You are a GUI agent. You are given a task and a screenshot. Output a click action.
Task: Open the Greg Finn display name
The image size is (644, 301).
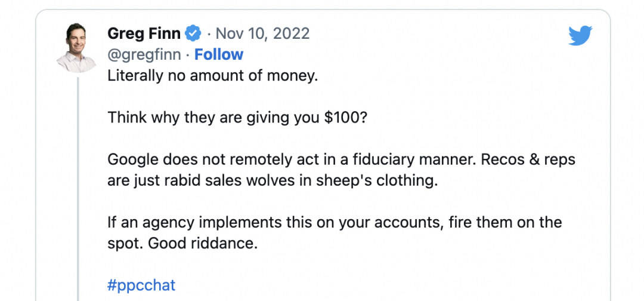pyautogui.click(x=144, y=33)
